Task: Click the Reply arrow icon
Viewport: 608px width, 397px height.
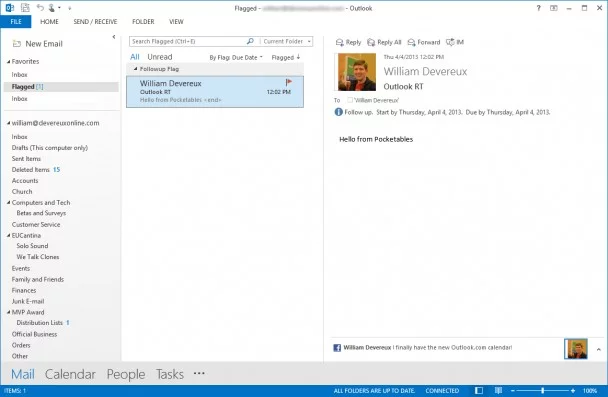Action: tap(340, 42)
